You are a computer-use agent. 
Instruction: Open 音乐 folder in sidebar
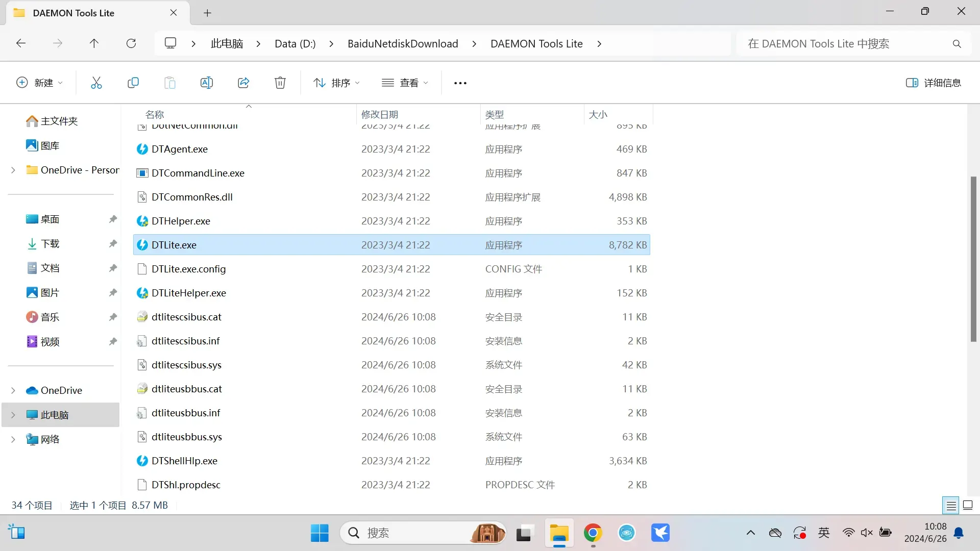click(x=50, y=317)
